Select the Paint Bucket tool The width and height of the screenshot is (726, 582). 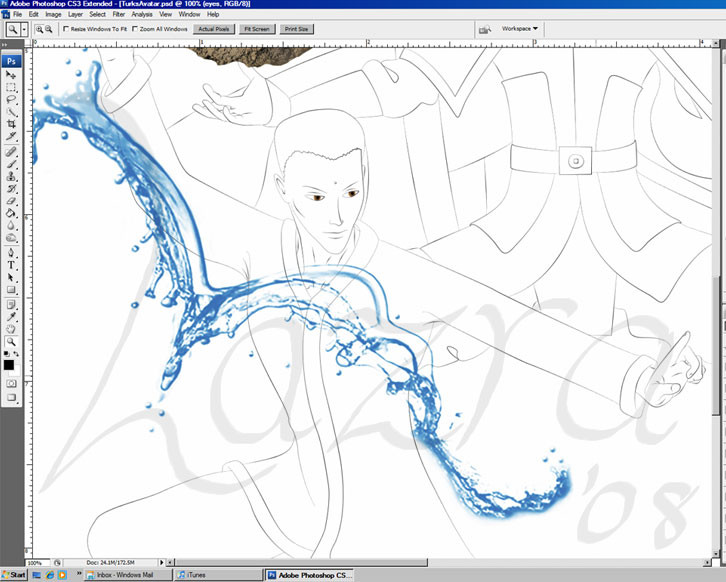[x=11, y=213]
